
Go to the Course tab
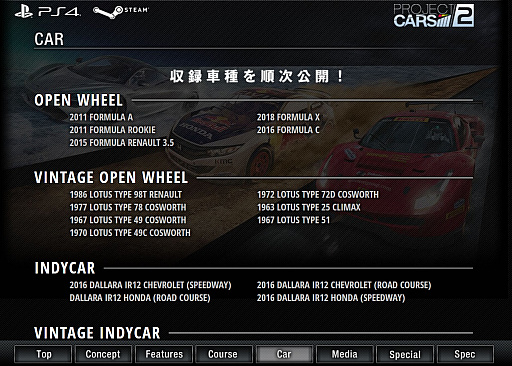point(223,354)
